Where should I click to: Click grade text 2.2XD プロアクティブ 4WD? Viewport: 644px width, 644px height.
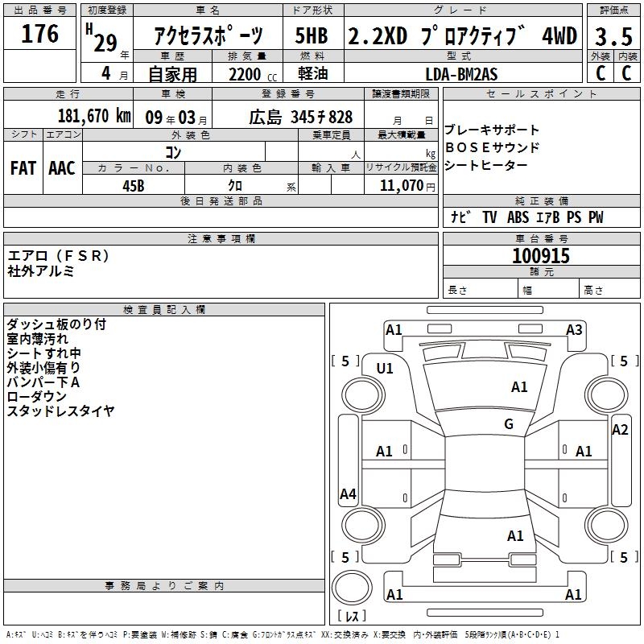[462, 35]
